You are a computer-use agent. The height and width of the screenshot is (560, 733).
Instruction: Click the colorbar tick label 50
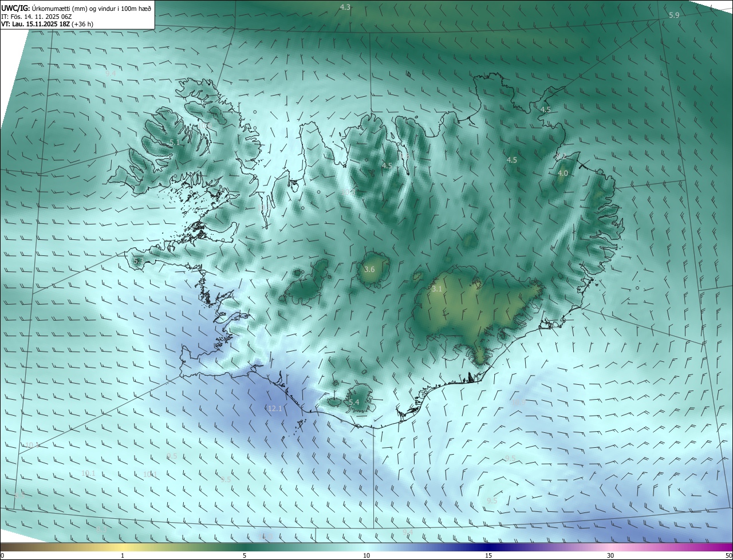click(x=728, y=555)
